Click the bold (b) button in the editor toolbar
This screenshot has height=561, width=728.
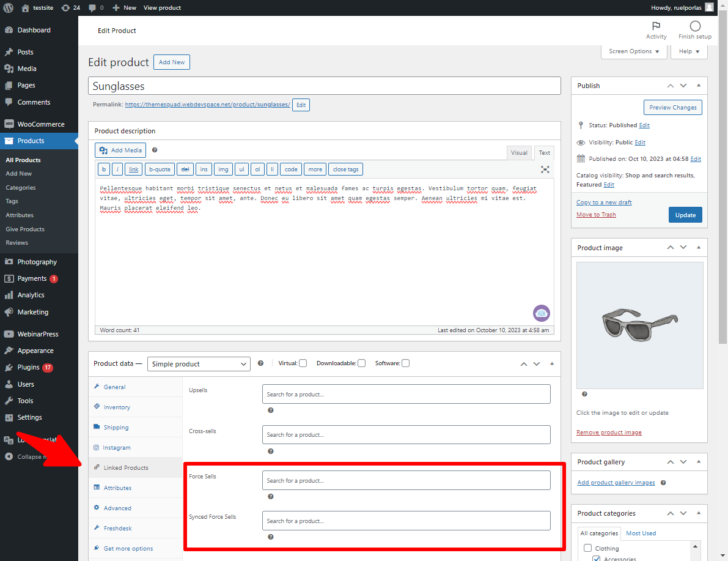coord(104,169)
